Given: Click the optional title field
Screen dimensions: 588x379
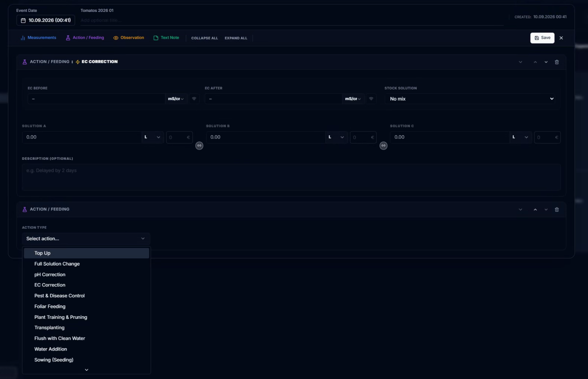Looking at the screenshot, I should tap(292, 20).
